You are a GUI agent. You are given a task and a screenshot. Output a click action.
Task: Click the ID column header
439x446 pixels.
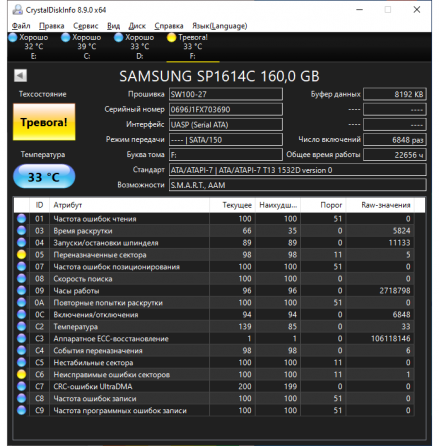tap(39, 205)
